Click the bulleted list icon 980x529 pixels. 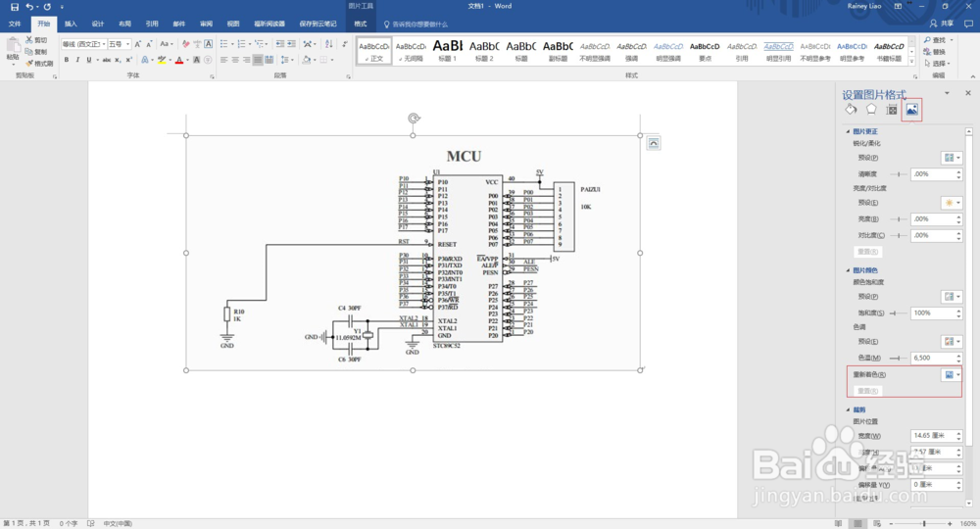pos(224,44)
